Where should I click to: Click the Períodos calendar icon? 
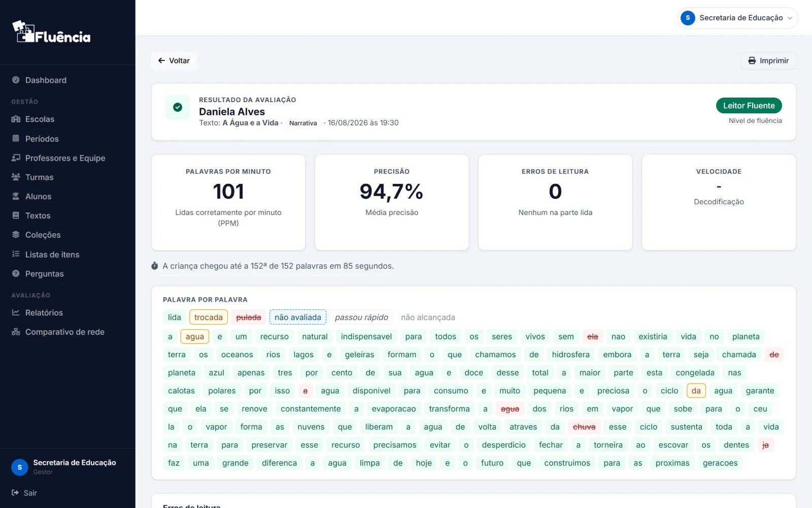(16, 138)
